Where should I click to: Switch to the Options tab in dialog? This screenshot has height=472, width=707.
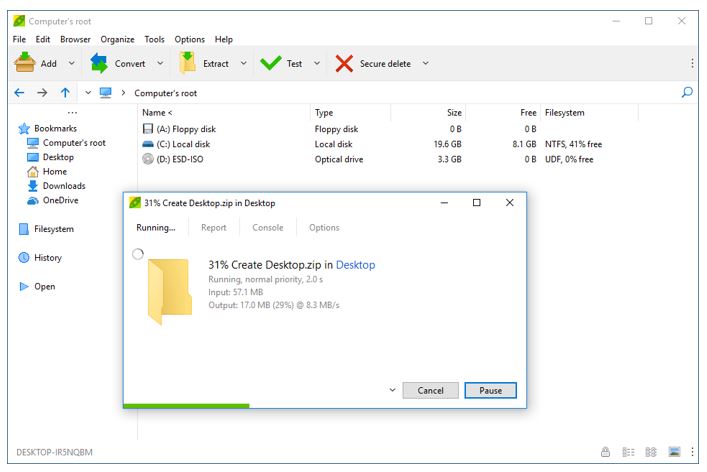pos(324,228)
